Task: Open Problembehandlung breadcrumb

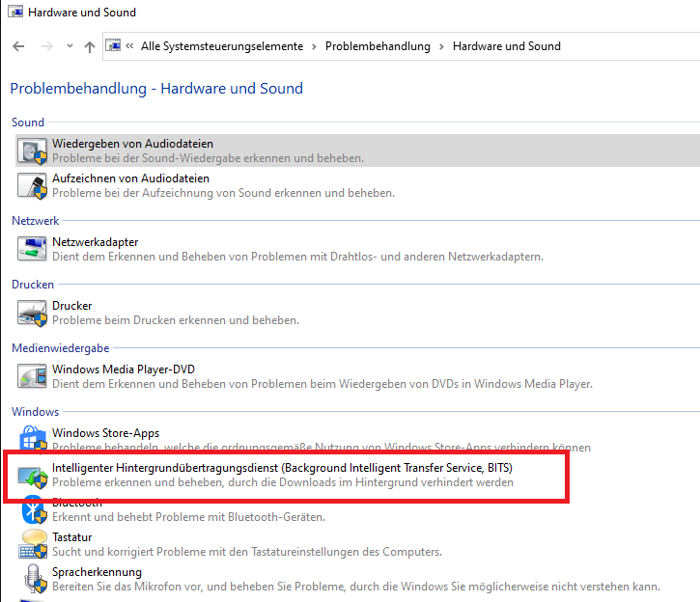Action: pyautogui.click(x=378, y=46)
